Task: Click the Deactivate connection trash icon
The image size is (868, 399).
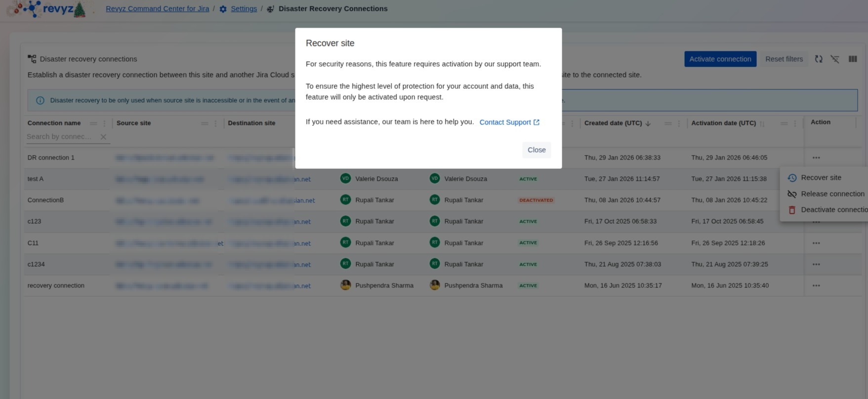Action: [x=792, y=210]
